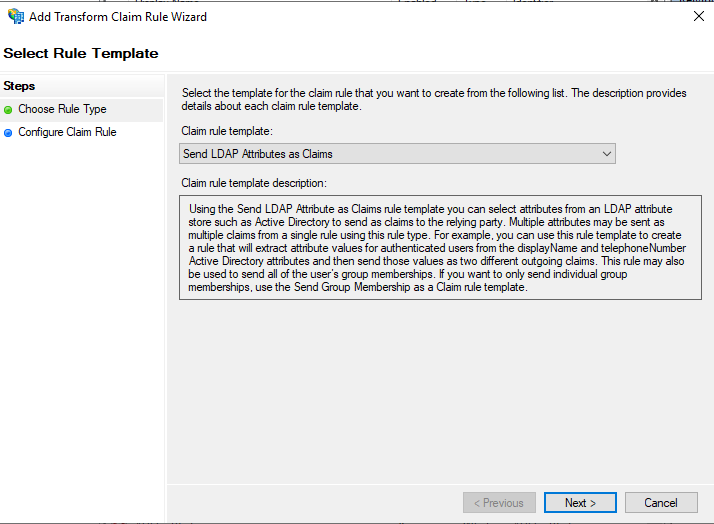The image size is (714, 524).
Task: Expand the claim rule template chevron arrow
Action: (x=607, y=154)
